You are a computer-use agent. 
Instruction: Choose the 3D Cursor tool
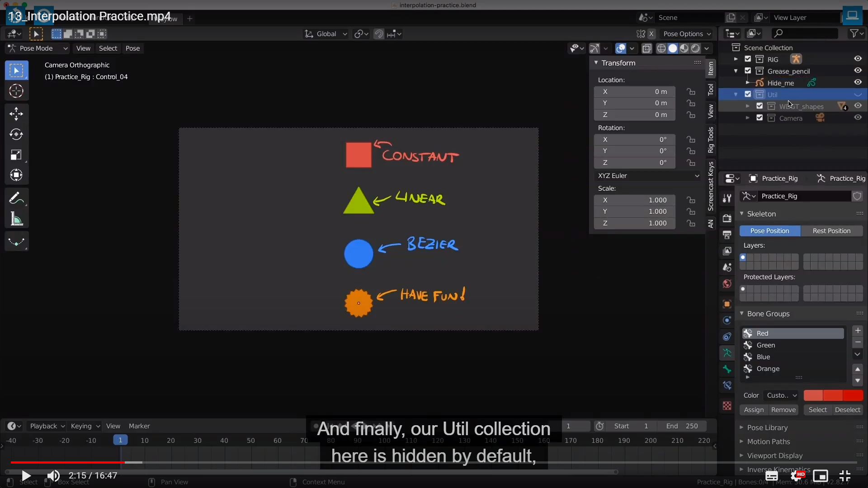[16, 91]
